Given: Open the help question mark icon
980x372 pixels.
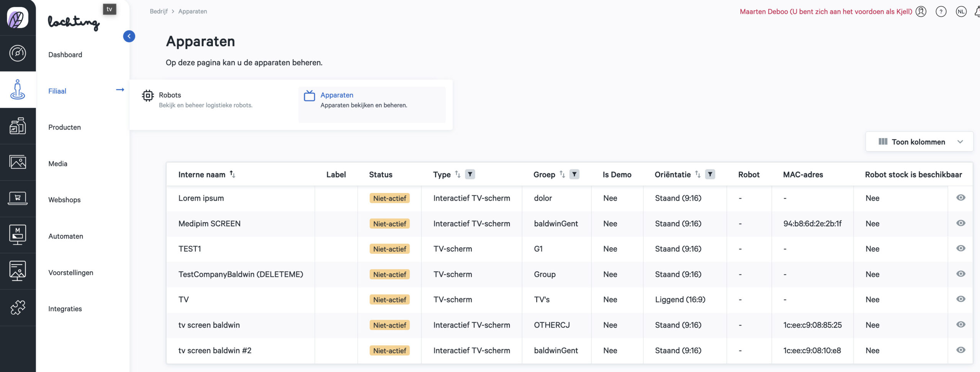Looking at the screenshot, I should click(x=941, y=11).
